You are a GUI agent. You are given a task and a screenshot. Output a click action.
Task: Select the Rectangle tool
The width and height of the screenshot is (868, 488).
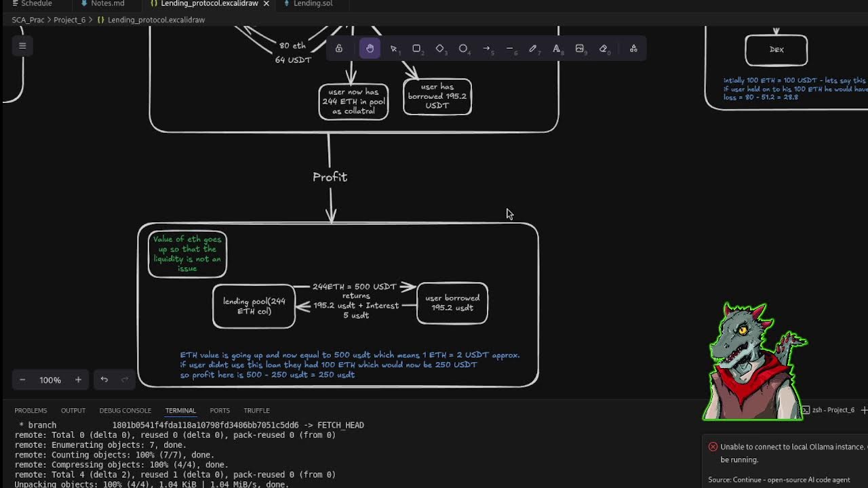[x=416, y=49]
